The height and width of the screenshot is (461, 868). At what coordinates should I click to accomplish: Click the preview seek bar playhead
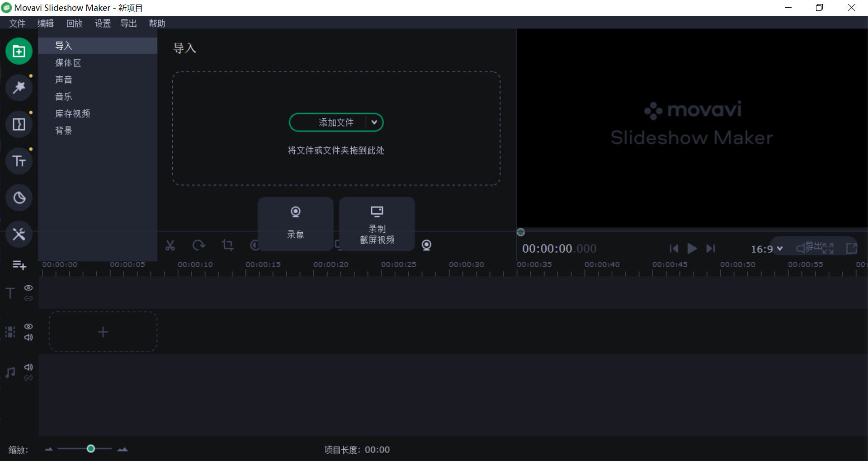coord(521,232)
